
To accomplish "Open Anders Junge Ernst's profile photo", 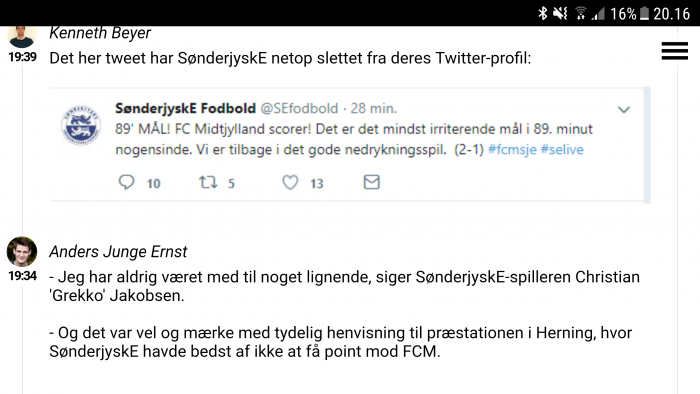I will tap(22, 251).
